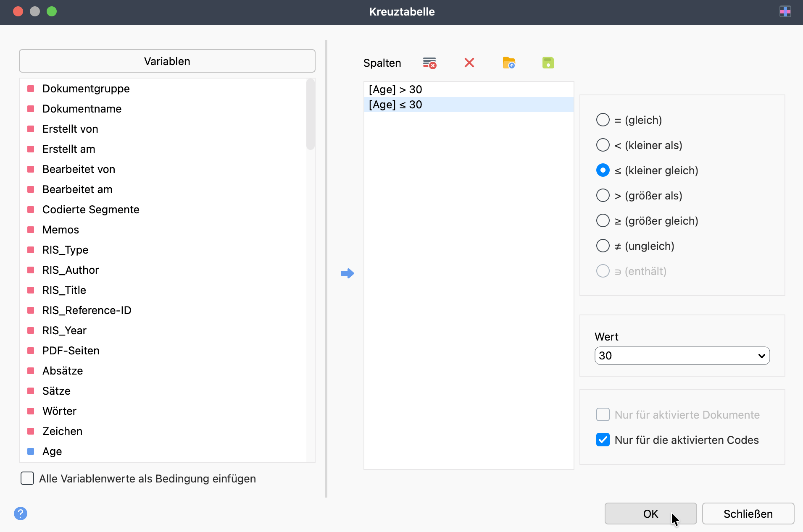Click the Schließen button
The width and height of the screenshot is (803, 532).
click(x=748, y=514)
